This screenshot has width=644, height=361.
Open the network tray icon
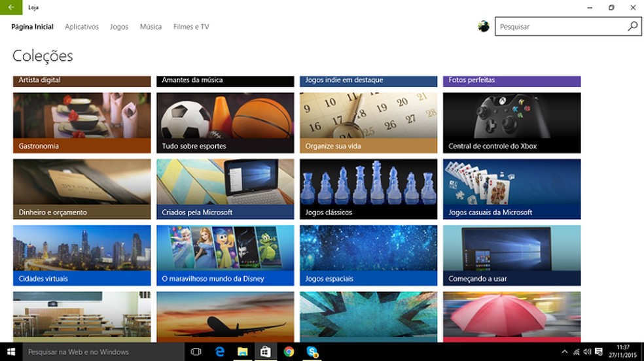click(577, 352)
